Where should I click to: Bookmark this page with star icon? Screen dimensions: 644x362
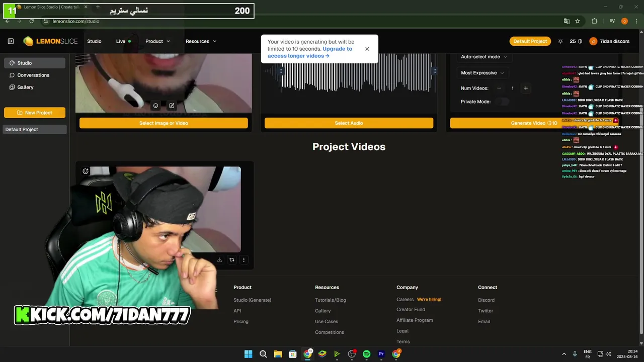click(578, 21)
